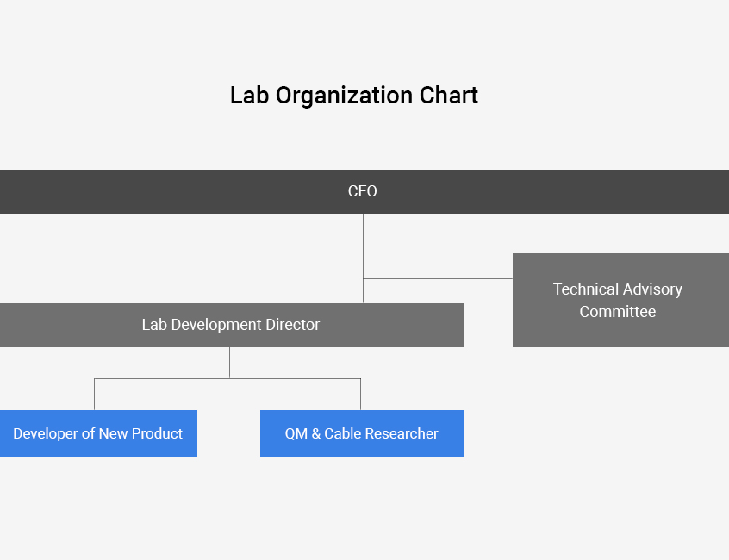Click the horizontal connector to Technical Advisory Committee
Viewport: 729px width, 560px height.
[438, 279]
